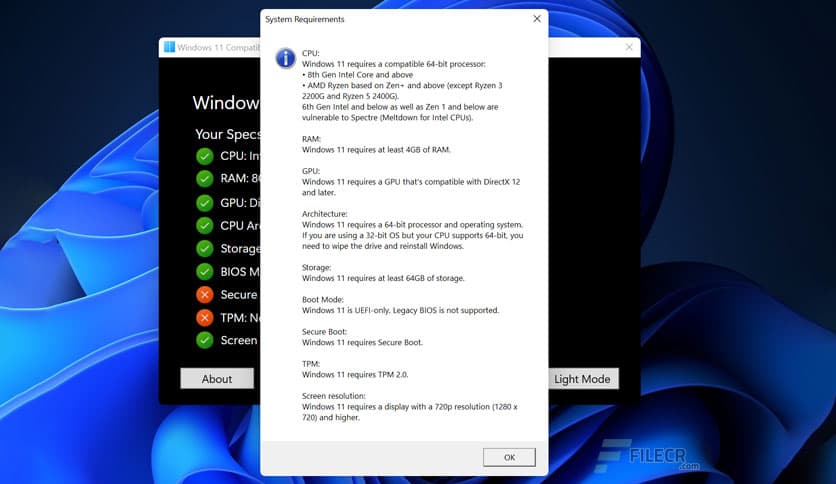This screenshot has height=484, width=836.
Task: Close the System Requirements dialog
Action: tap(537, 19)
